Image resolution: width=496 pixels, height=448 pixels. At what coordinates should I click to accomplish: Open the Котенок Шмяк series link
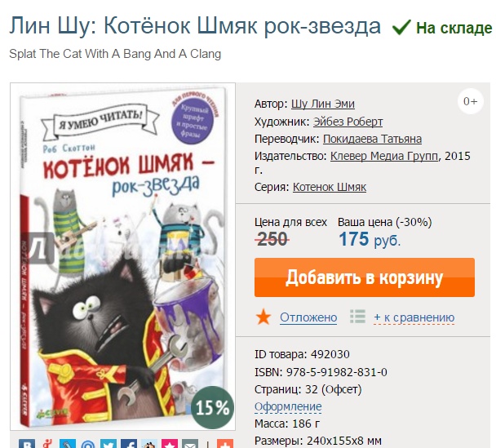coord(330,187)
